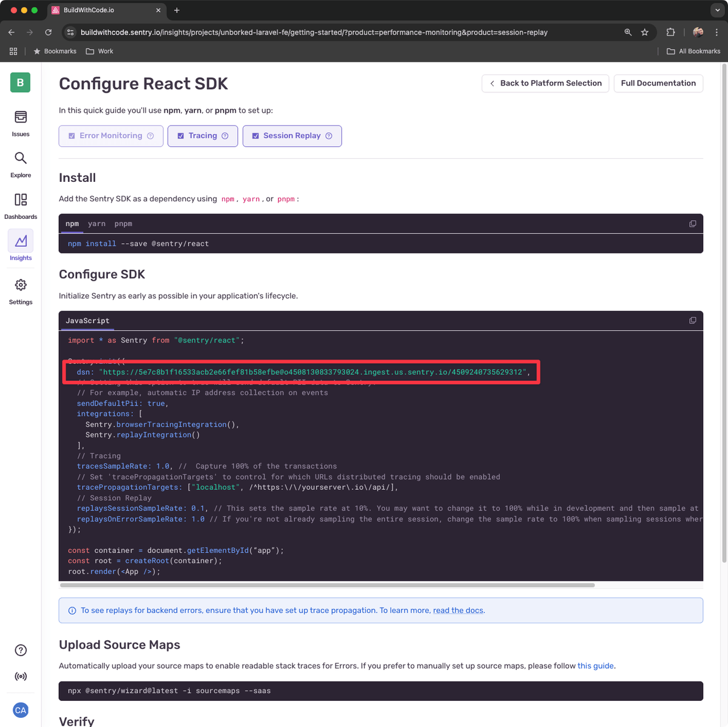Show Session Replay help tooltip icon

(x=329, y=136)
